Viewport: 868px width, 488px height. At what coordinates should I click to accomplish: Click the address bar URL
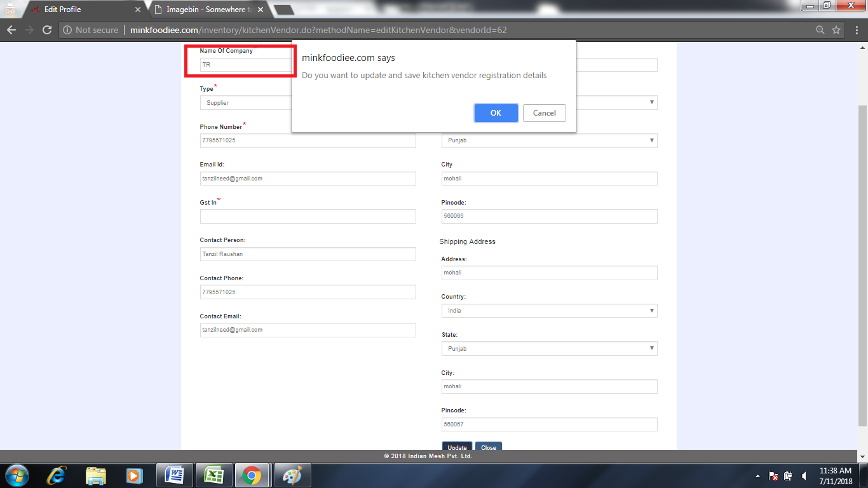(x=318, y=30)
